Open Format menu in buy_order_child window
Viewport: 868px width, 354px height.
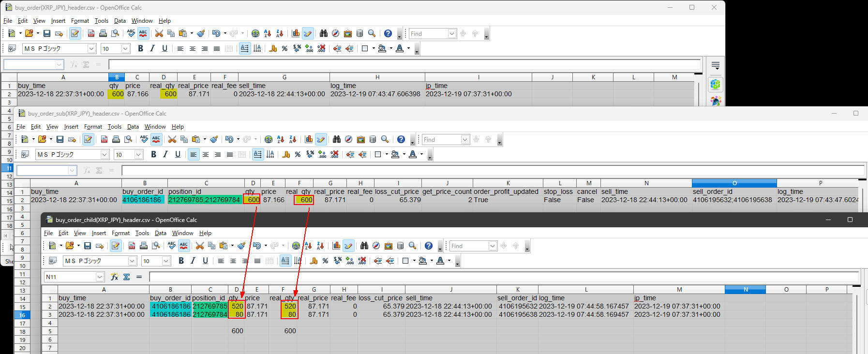pos(120,233)
